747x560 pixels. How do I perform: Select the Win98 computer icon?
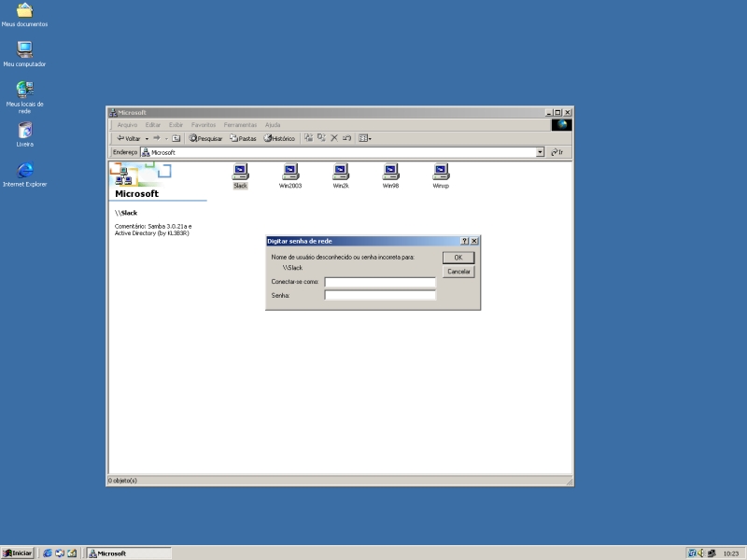click(390, 172)
